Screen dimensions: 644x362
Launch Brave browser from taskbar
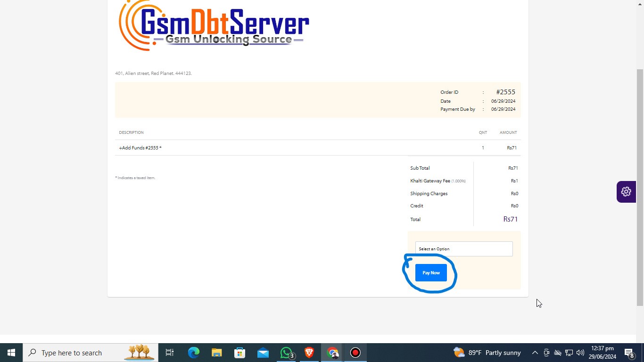309,353
